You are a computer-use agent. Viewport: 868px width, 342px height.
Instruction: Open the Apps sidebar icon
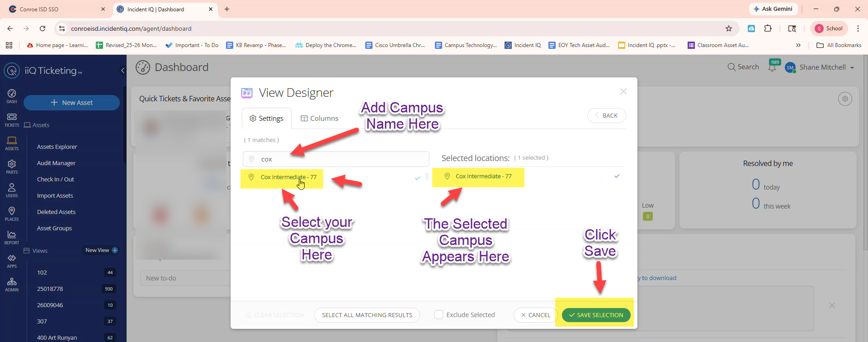12,261
